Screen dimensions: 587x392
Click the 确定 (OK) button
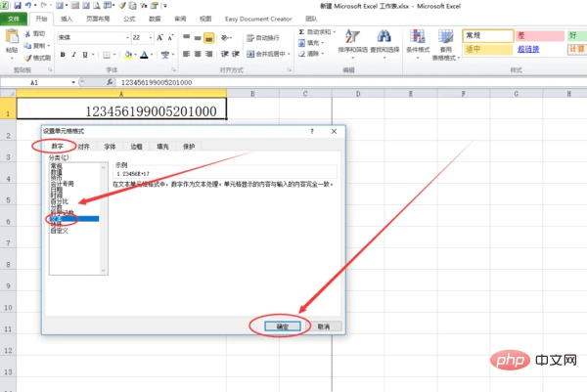pyautogui.click(x=281, y=326)
